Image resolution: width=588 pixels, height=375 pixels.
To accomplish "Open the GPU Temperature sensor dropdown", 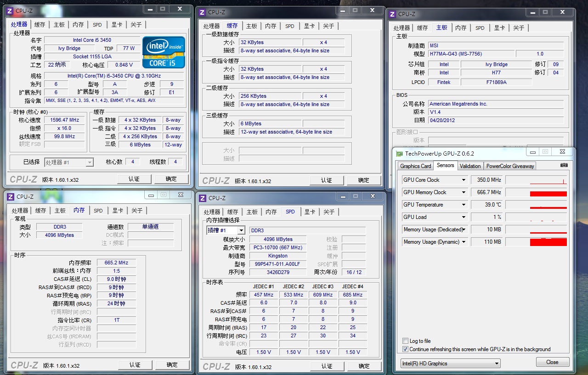I will (x=464, y=205).
